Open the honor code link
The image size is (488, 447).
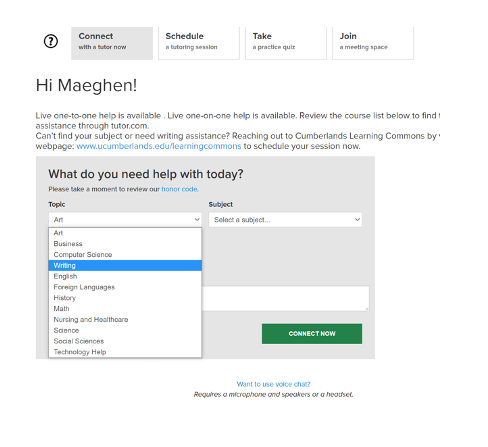point(180,189)
